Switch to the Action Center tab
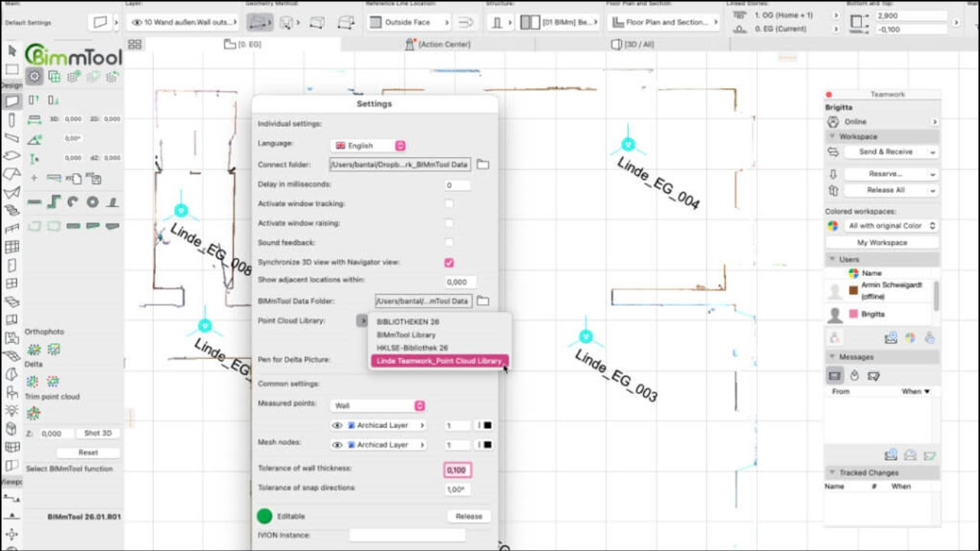 437,44
